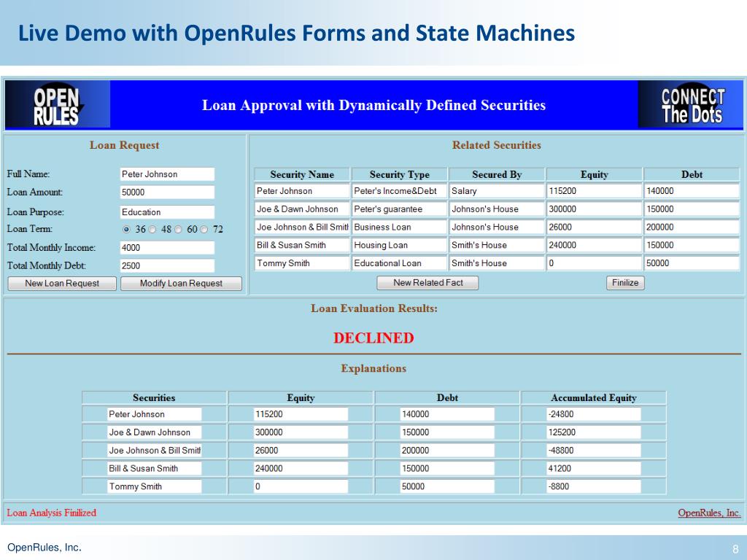Viewport: 747px width, 560px height.
Task: Click Accumulated Equity value 41200
Action: [593, 469]
